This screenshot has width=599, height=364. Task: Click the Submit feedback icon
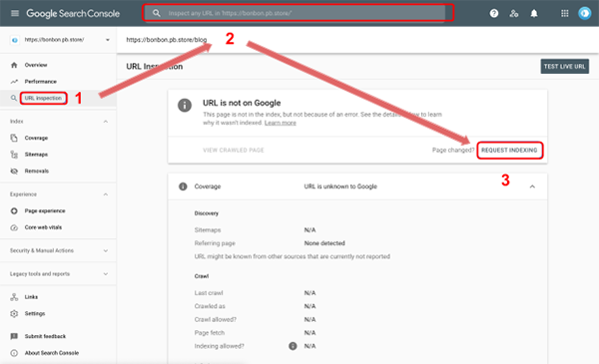click(x=14, y=336)
